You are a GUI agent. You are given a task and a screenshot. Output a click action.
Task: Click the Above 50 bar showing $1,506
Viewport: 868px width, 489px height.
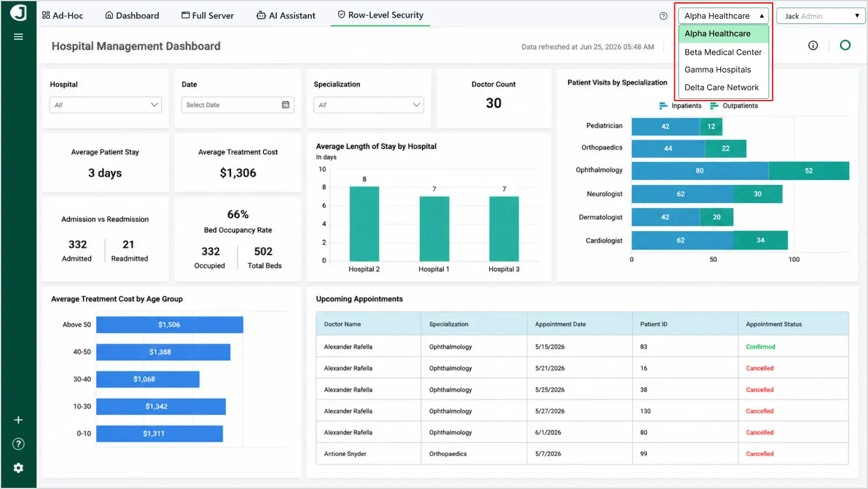coord(170,325)
